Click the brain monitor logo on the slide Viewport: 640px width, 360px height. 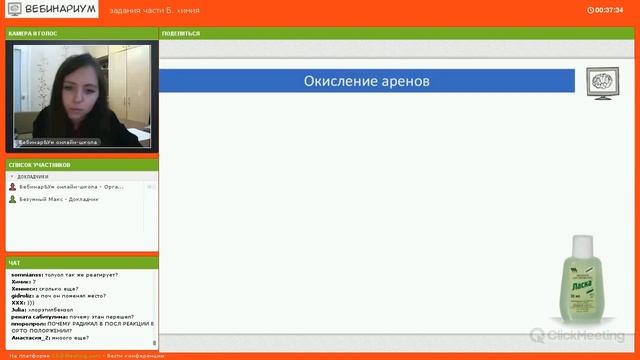tap(602, 83)
